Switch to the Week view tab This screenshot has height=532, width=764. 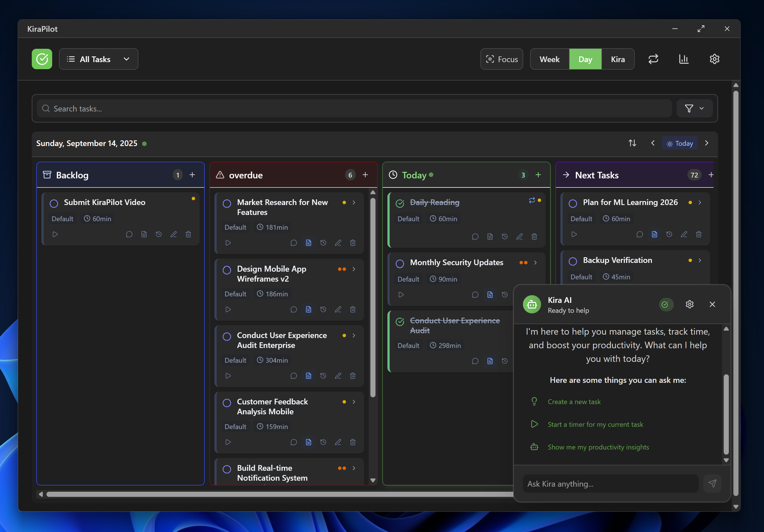[549, 59]
